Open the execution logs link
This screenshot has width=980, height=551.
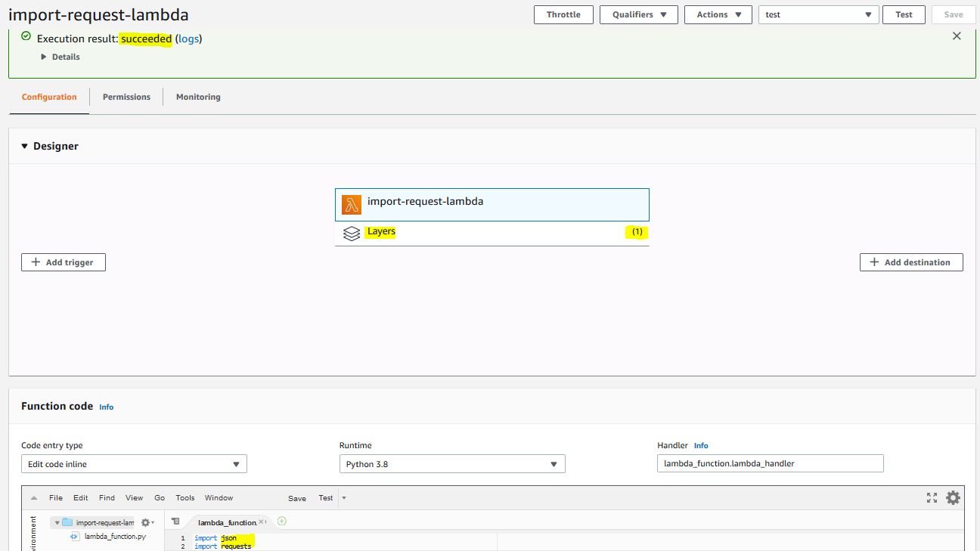[x=188, y=39]
